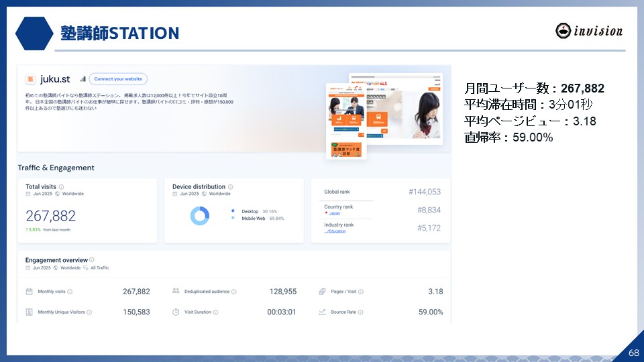Click the 150,583 unique visitors value
Screen dimensions: 644x362
coord(136,312)
